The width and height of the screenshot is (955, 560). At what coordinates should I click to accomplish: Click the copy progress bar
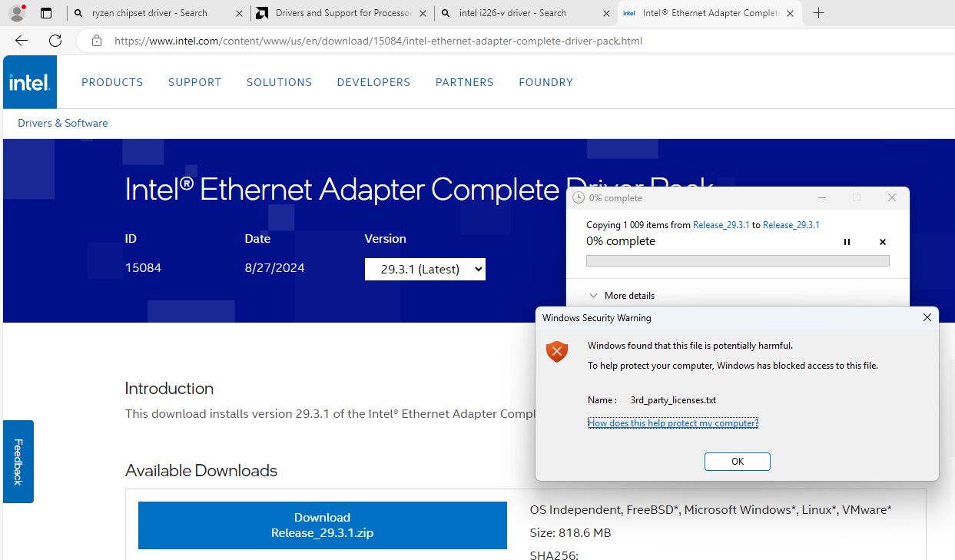(738, 261)
